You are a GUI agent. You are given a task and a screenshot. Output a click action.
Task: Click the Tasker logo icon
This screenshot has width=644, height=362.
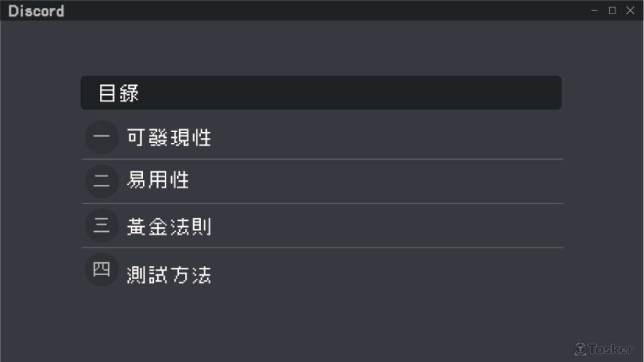580,348
